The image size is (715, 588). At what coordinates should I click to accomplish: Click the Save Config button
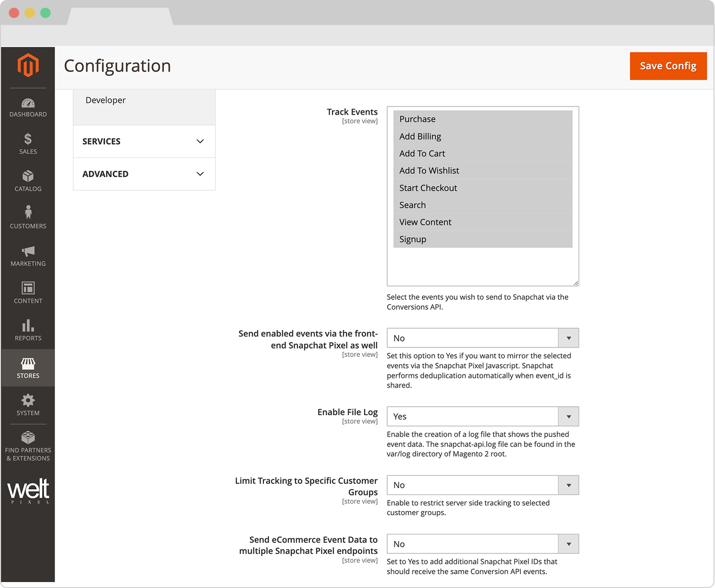tap(668, 66)
